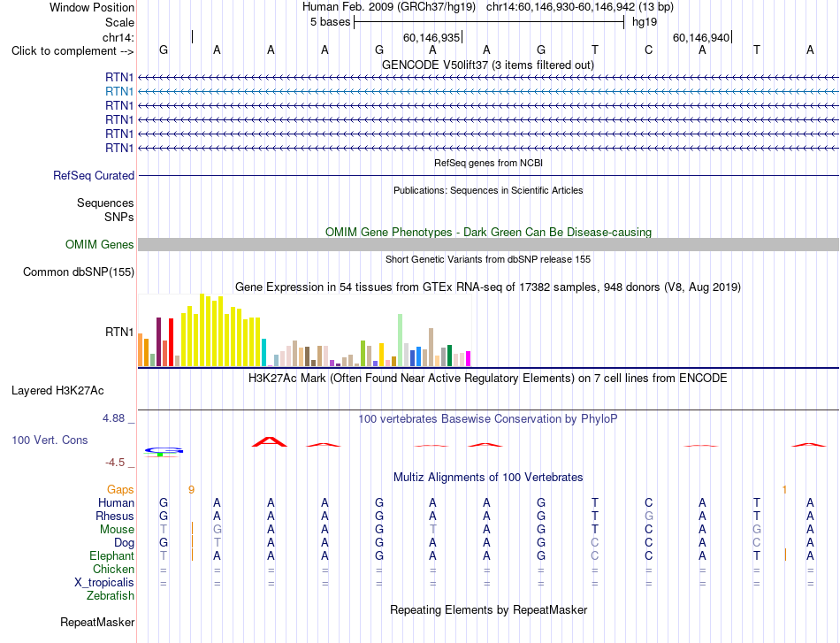Select the light-blue highlighted RTN1 transcript label
The width and height of the screenshot is (840, 643).
pos(119,92)
